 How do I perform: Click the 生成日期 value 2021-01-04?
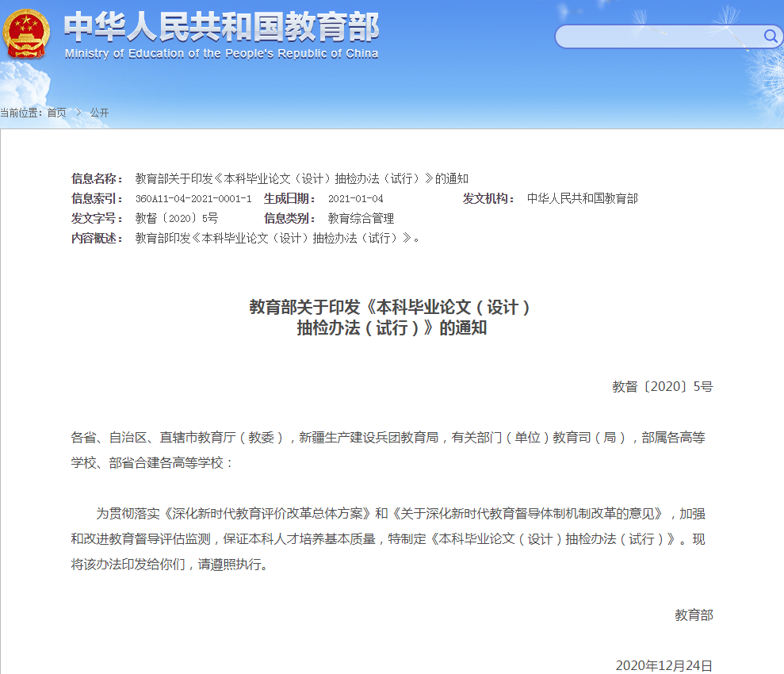[x=355, y=198]
